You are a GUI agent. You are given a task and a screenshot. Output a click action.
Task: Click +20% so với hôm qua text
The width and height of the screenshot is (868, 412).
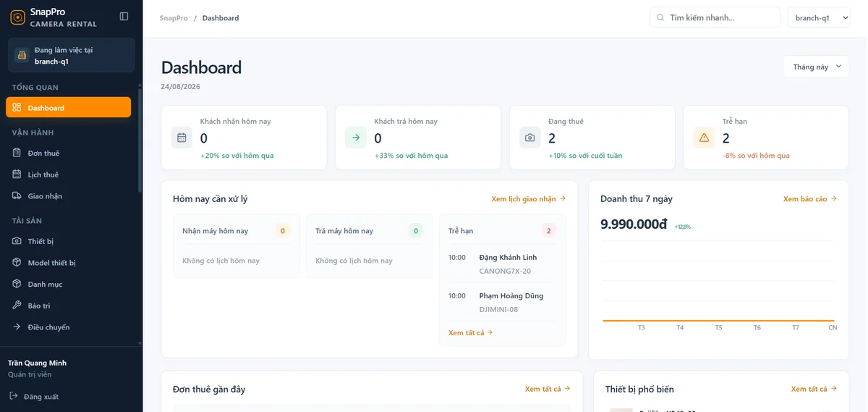click(237, 156)
